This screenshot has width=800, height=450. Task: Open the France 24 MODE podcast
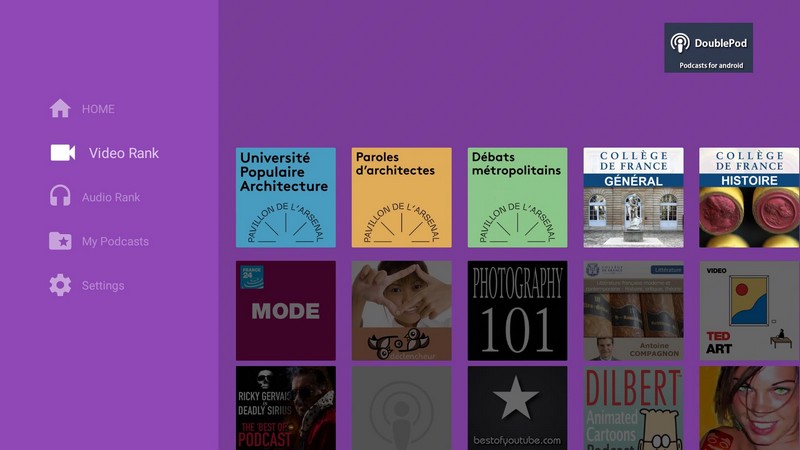(286, 311)
